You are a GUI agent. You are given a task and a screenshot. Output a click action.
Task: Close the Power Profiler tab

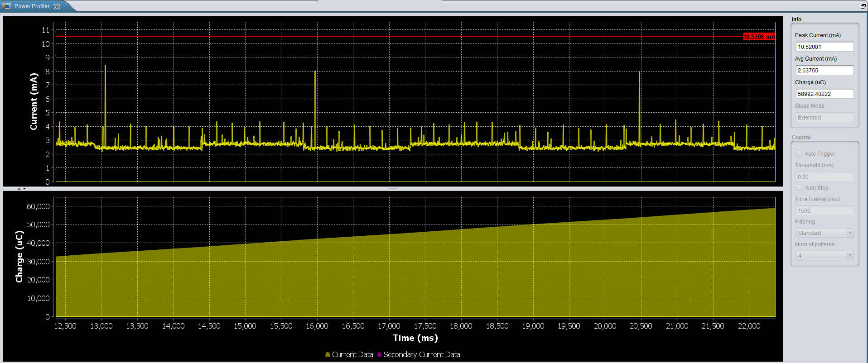point(57,6)
